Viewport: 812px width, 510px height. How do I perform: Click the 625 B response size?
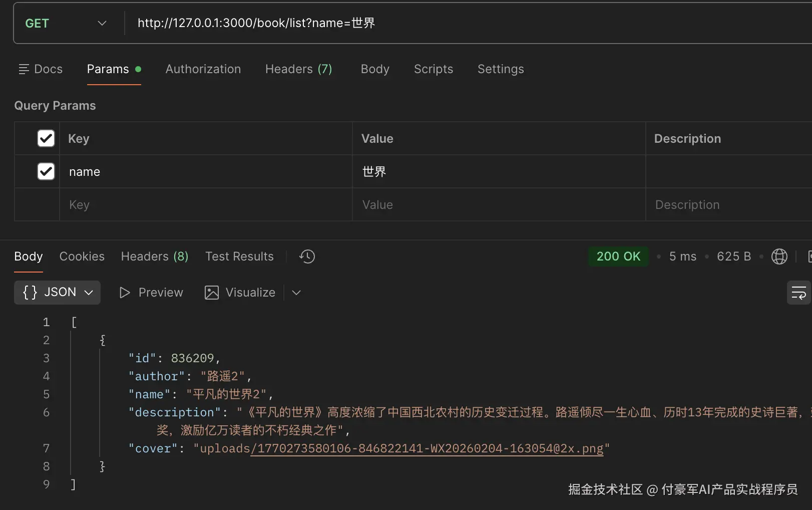734,257
